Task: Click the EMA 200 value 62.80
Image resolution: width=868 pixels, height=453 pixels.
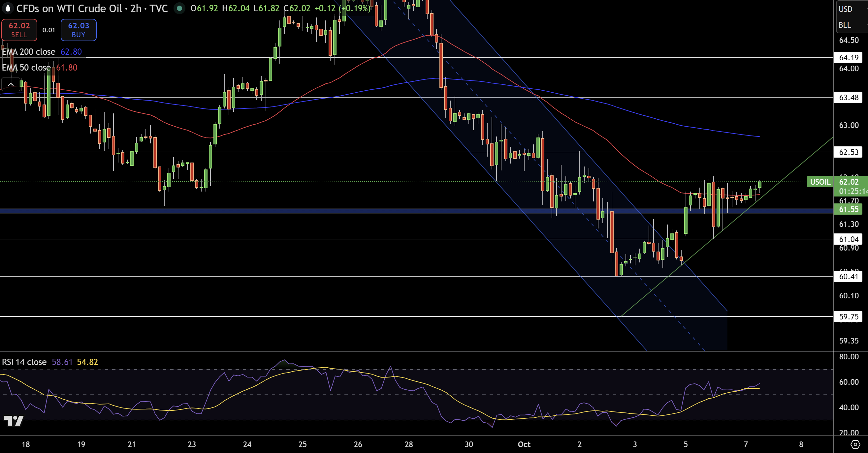Action: (71, 52)
